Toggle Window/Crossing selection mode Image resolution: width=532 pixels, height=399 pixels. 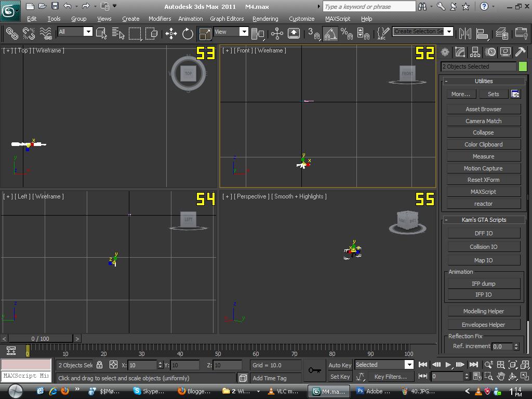tap(151, 33)
